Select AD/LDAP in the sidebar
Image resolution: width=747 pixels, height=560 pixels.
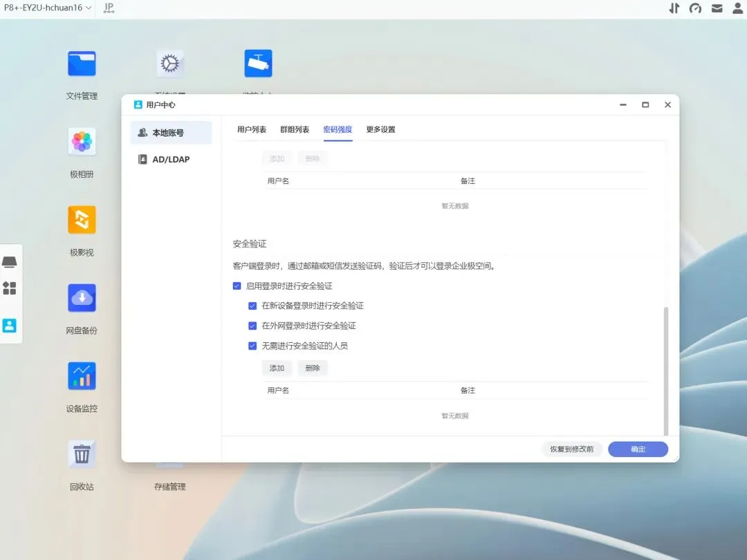(171, 160)
